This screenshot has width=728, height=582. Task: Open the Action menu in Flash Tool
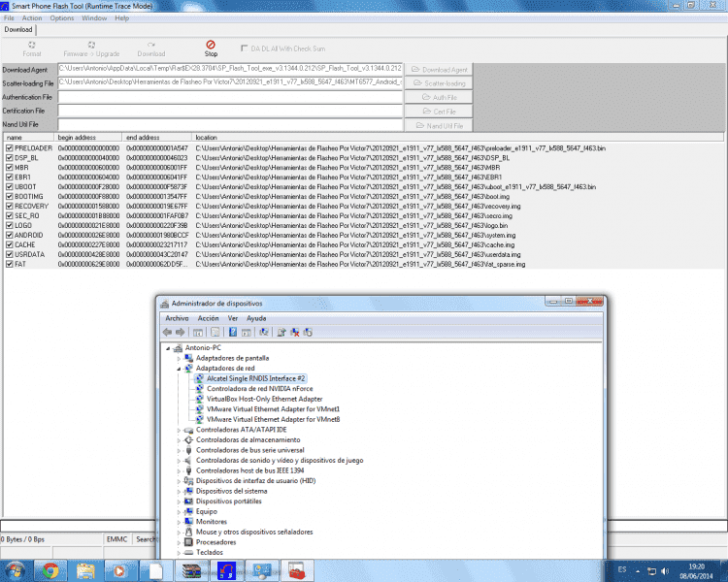[x=32, y=18]
